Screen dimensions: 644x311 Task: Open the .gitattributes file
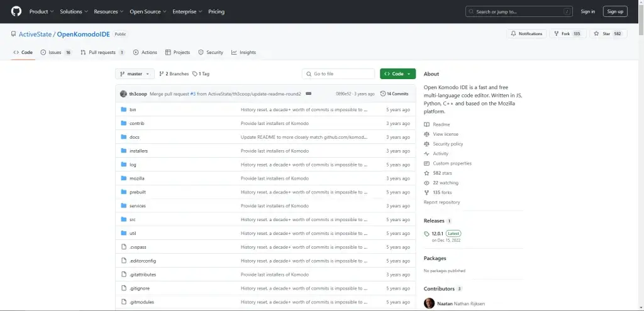[x=143, y=275]
